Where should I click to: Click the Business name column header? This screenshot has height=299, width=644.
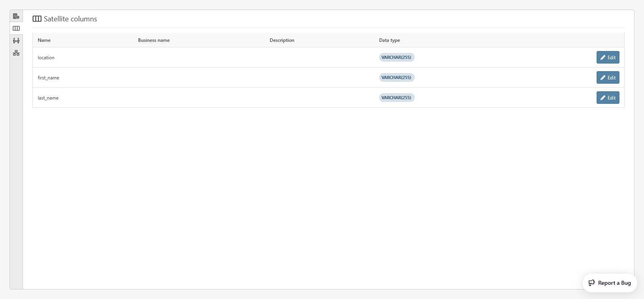pyautogui.click(x=154, y=40)
